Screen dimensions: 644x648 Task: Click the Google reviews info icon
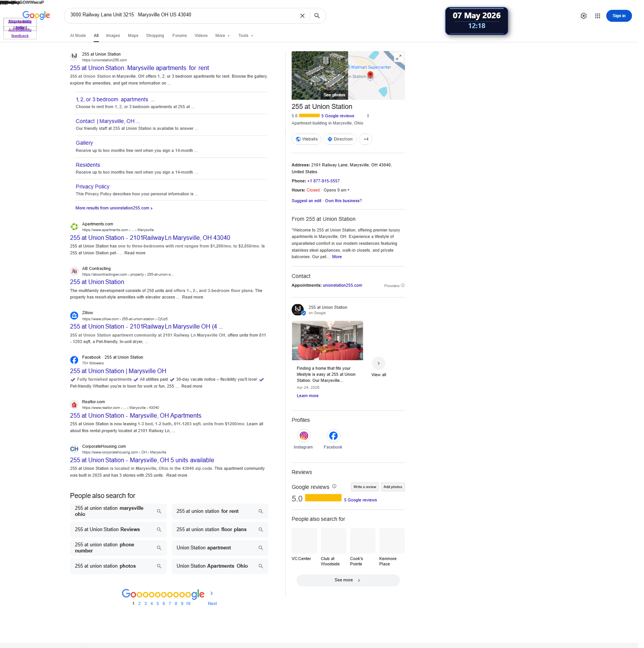[x=334, y=486]
